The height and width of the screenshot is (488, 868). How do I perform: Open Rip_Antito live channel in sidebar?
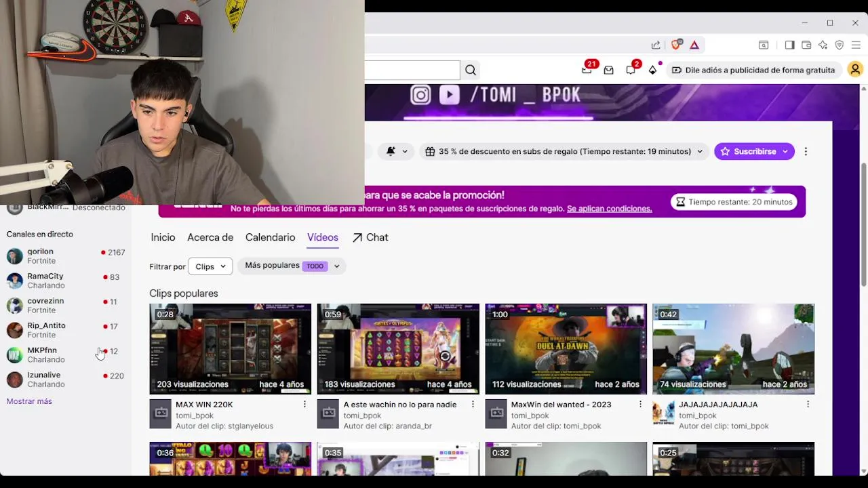(66, 330)
